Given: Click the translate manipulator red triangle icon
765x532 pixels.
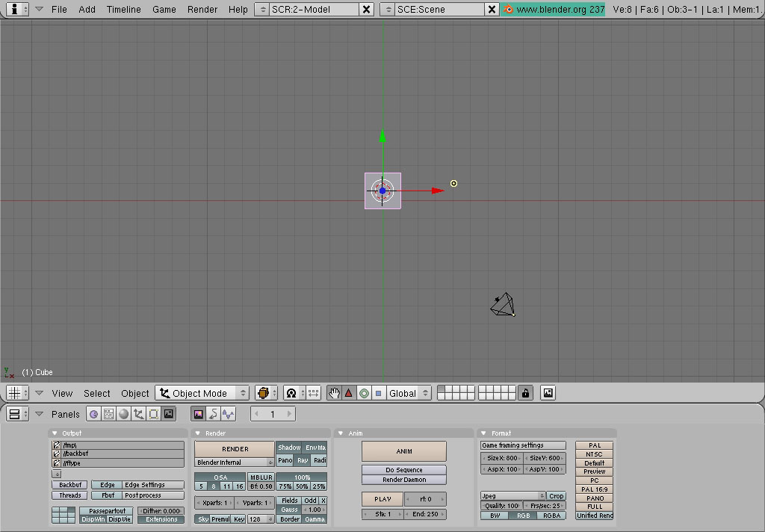Looking at the screenshot, I should pos(349,393).
